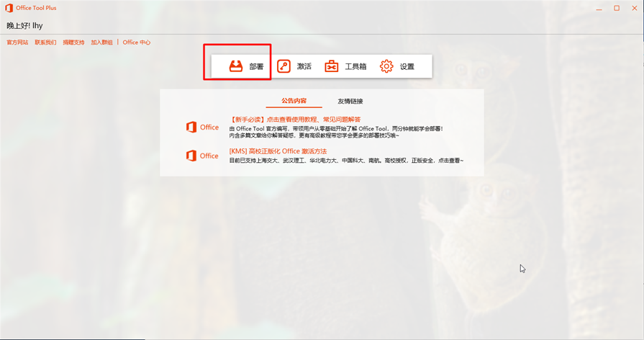Open the 工具箱 toolbox icon
The image size is (644, 340).
coord(331,66)
